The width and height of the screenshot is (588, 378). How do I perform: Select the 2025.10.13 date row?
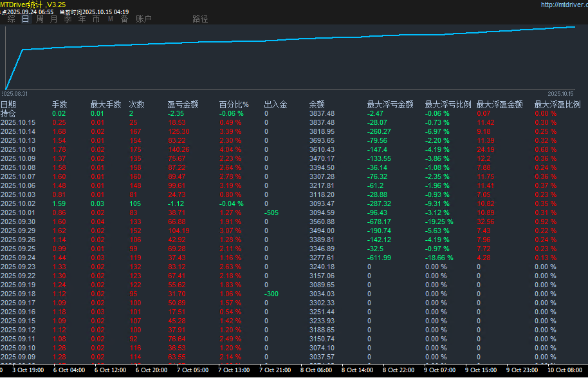coord(18,140)
